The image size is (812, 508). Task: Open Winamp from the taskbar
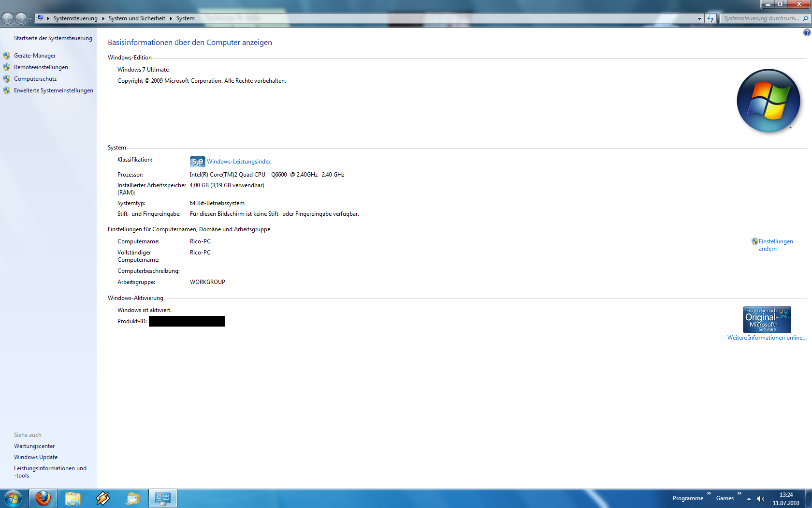pyautogui.click(x=103, y=498)
